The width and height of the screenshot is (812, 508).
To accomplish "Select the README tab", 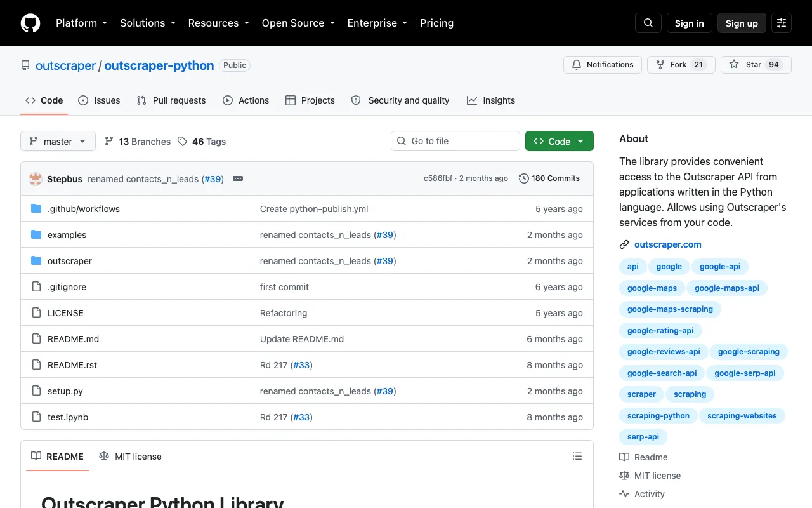I will point(58,457).
